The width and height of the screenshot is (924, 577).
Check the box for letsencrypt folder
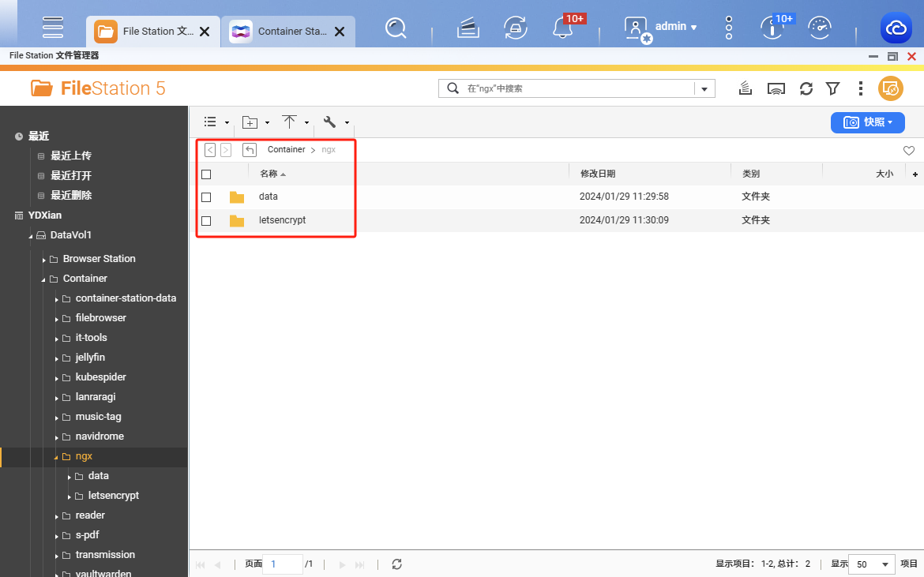[206, 221]
